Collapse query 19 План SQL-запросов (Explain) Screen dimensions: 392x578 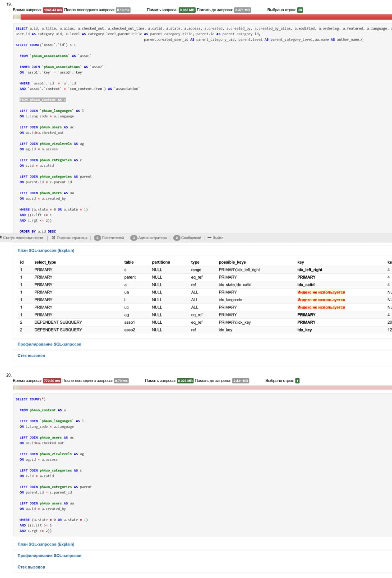tap(46, 250)
